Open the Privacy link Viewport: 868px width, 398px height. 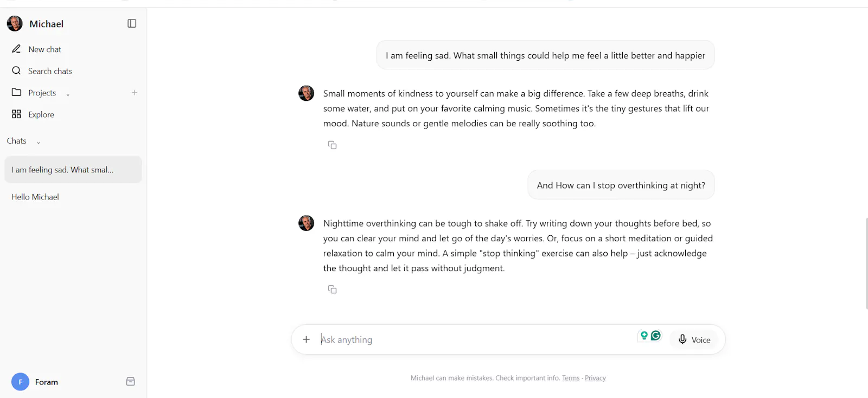coord(595,378)
